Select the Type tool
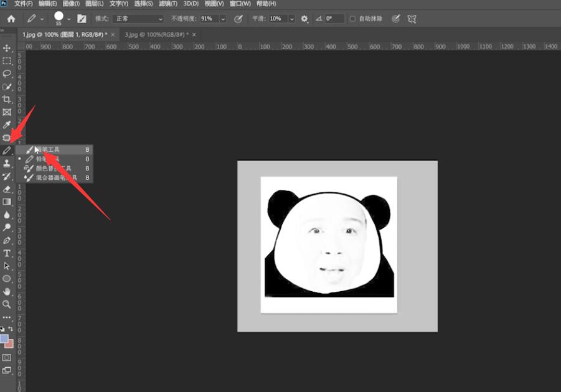 (6, 253)
